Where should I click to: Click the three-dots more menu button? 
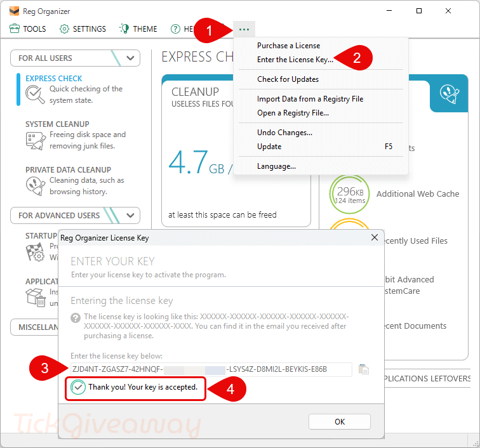[x=244, y=29]
